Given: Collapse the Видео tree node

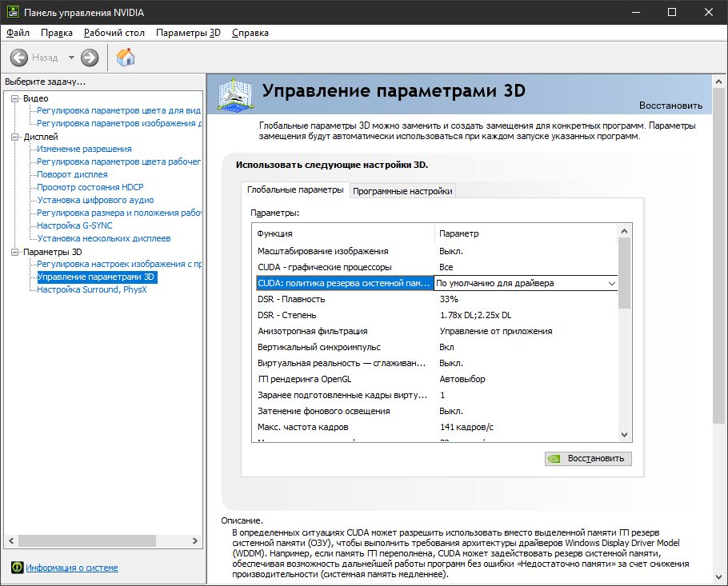Looking at the screenshot, I should pyautogui.click(x=15, y=98).
